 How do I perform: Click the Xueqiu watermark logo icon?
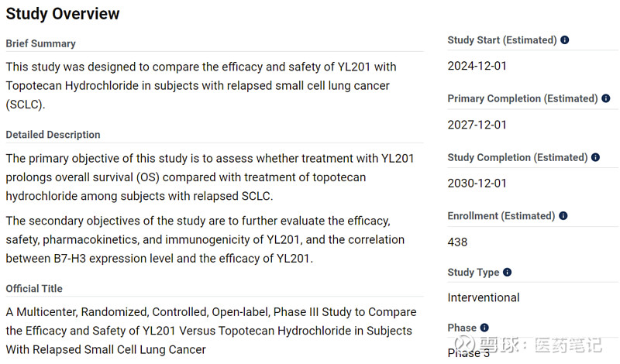coord(465,345)
